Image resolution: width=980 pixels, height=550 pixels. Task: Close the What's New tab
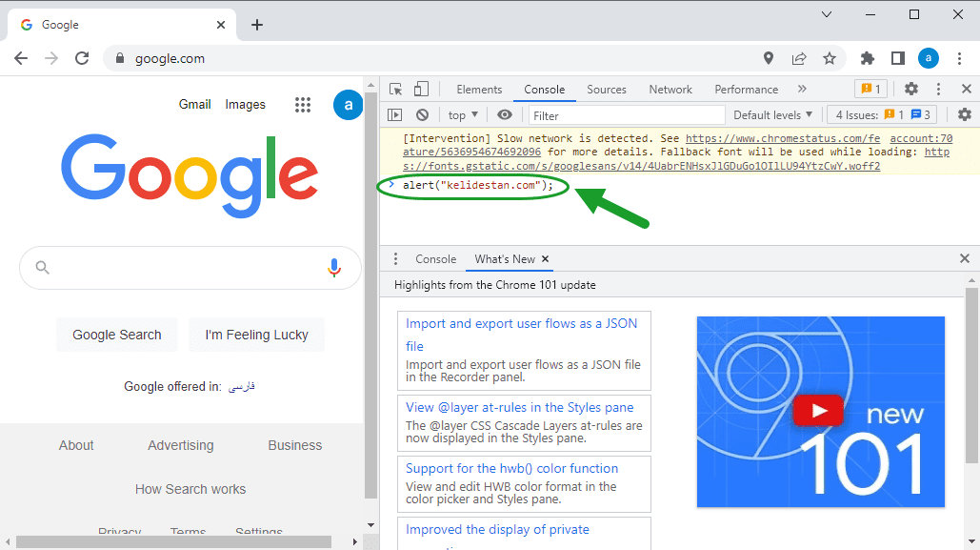tap(545, 259)
